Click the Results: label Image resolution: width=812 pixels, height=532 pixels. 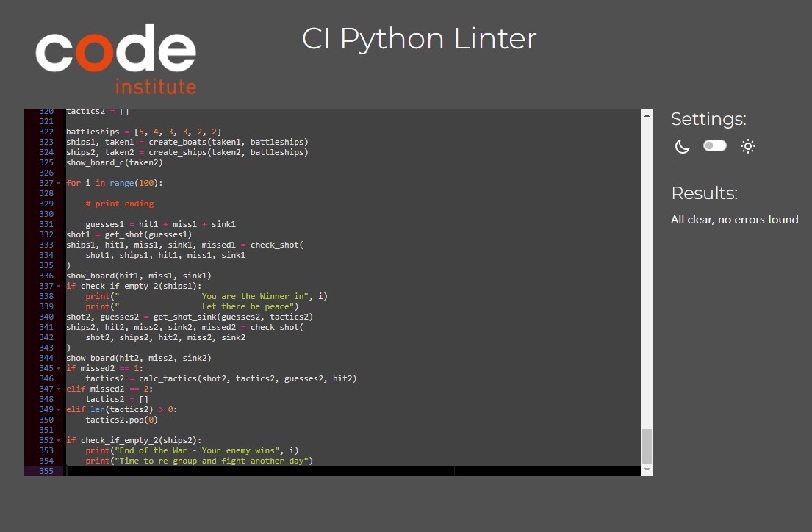pyautogui.click(x=704, y=193)
